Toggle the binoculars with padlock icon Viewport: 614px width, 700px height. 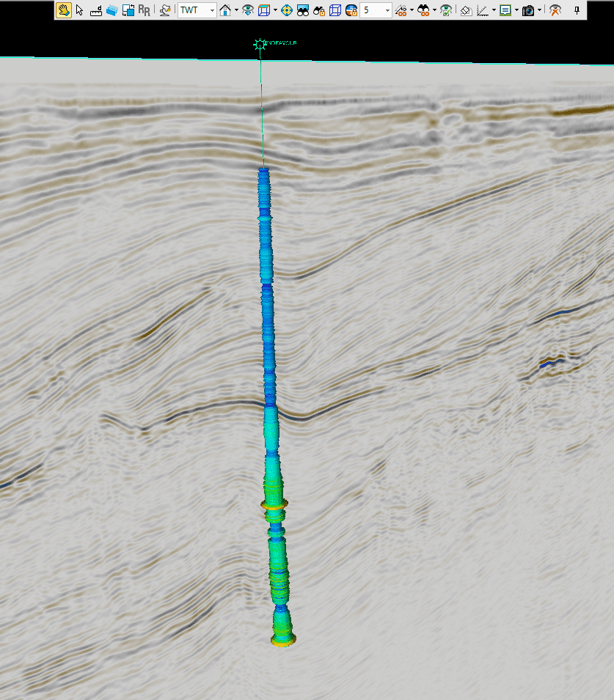(319, 10)
